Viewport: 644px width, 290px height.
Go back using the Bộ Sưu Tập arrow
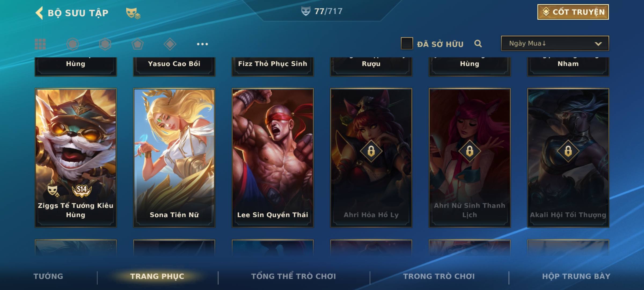click(x=39, y=13)
